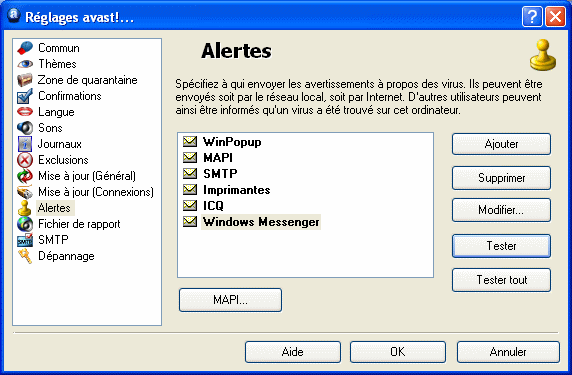Click the Thèmes eye icon
The height and width of the screenshot is (375, 572).
pyautogui.click(x=25, y=64)
